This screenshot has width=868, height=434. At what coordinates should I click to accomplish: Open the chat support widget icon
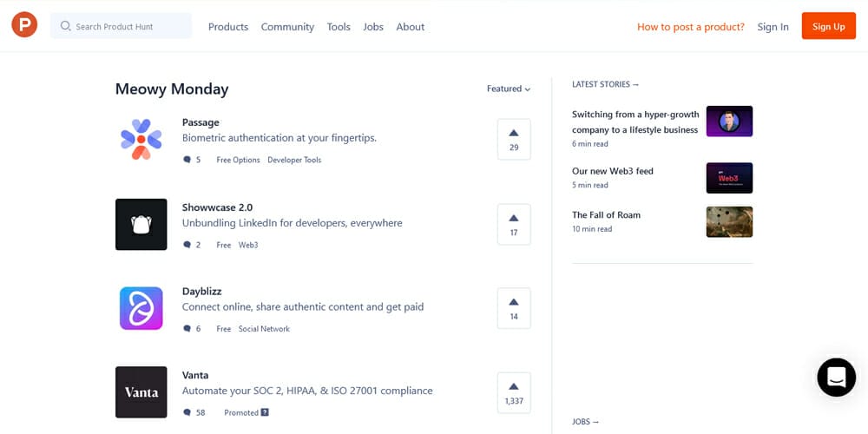(x=837, y=377)
